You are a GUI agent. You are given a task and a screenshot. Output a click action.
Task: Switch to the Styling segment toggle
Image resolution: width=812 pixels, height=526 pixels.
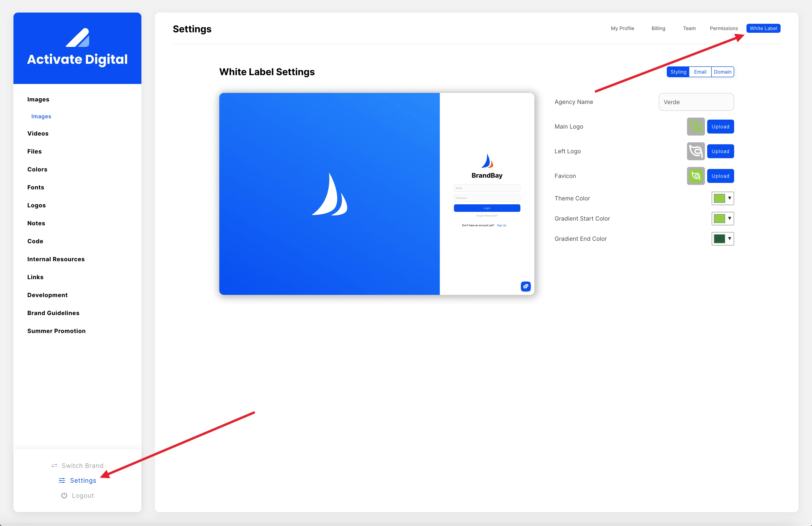coord(678,72)
